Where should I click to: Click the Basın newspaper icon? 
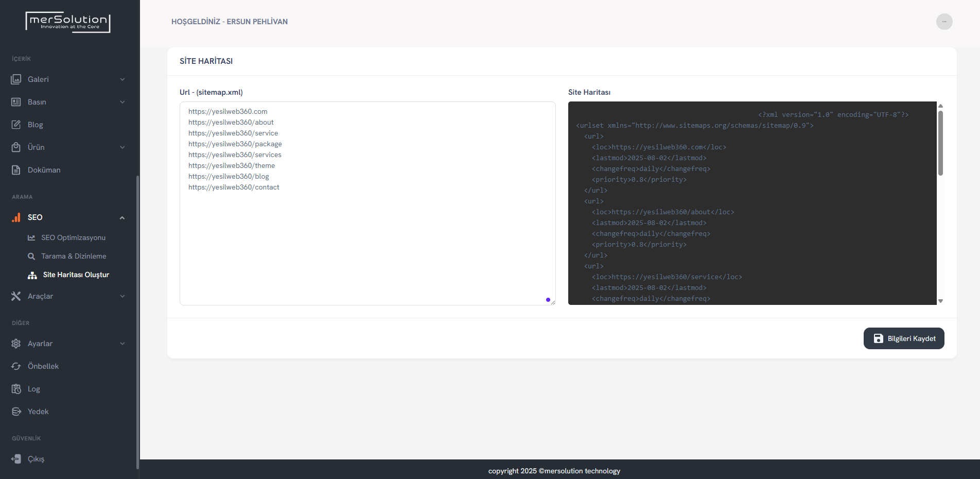tap(16, 102)
